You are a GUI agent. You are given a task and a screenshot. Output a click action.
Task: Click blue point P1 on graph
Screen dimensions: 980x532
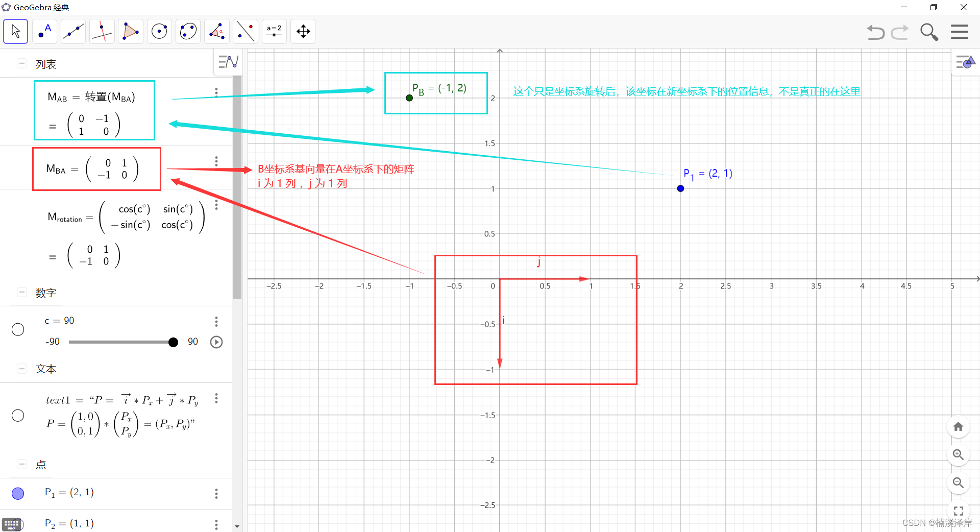pos(680,188)
